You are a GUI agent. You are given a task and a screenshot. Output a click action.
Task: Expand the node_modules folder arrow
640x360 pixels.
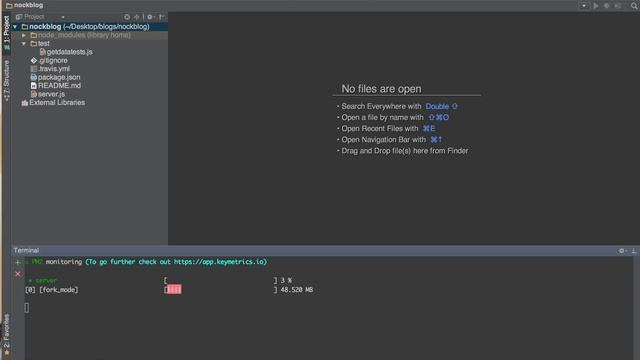click(x=24, y=35)
